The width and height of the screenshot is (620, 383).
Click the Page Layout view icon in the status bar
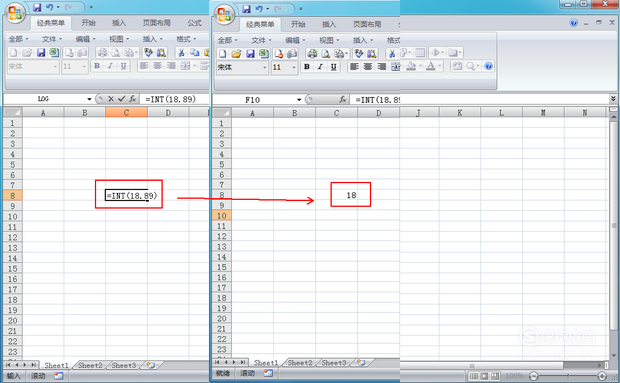484,376
